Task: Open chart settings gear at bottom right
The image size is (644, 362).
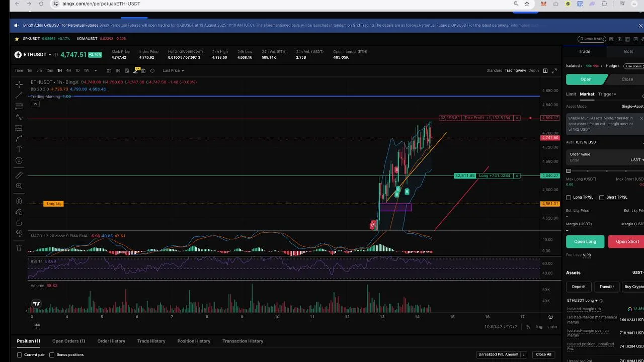Action: [550, 317]
